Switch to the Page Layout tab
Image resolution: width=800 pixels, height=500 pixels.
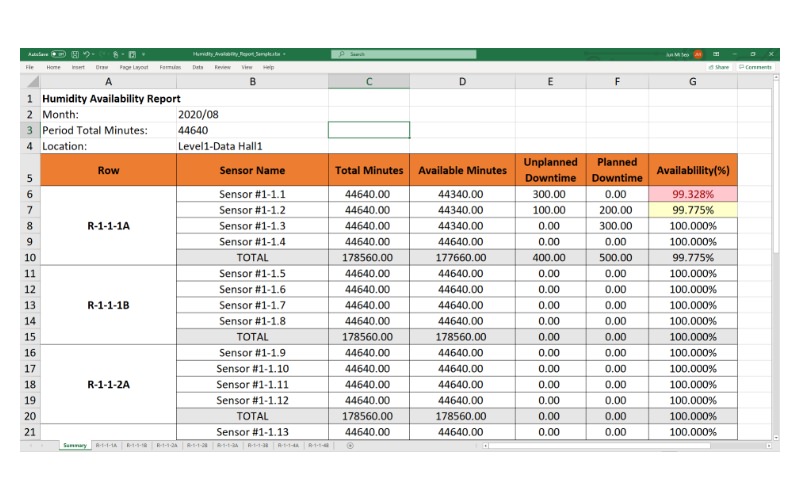point(134,67)
